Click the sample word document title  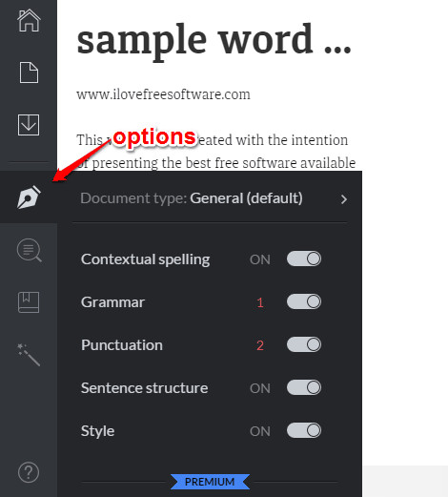pyautogui.click(x=214, y=41)
